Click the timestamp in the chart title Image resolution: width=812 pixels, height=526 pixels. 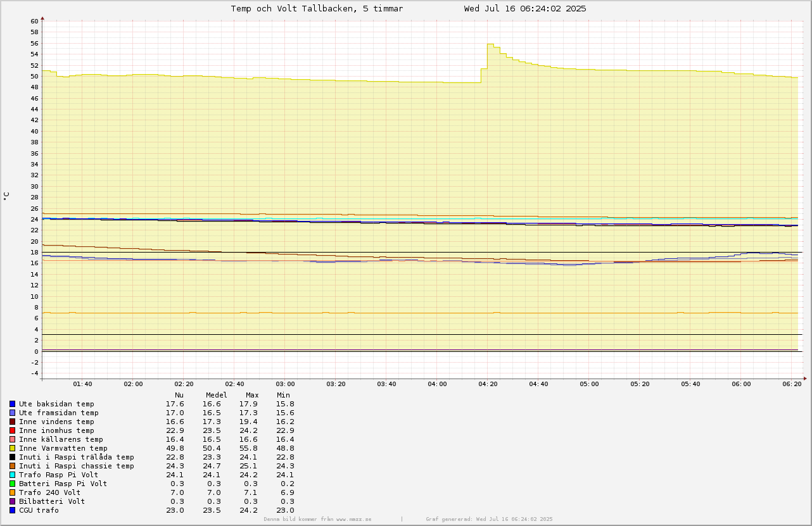pos(525,9)
